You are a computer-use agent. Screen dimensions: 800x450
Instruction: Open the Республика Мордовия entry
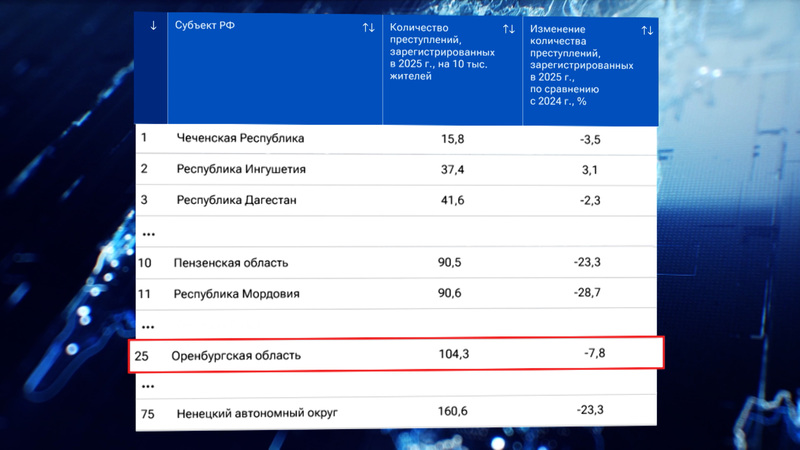236,294
